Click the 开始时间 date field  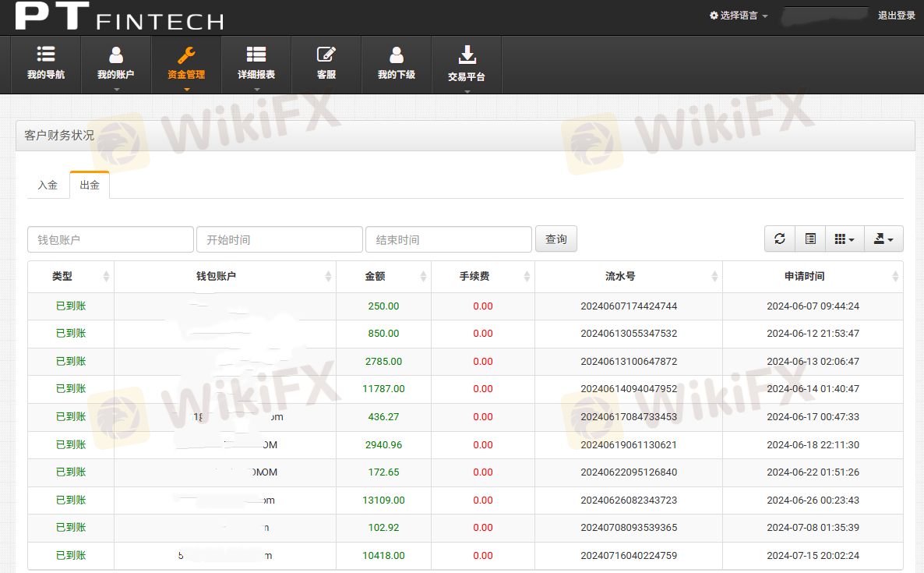[x=280, y=239]
